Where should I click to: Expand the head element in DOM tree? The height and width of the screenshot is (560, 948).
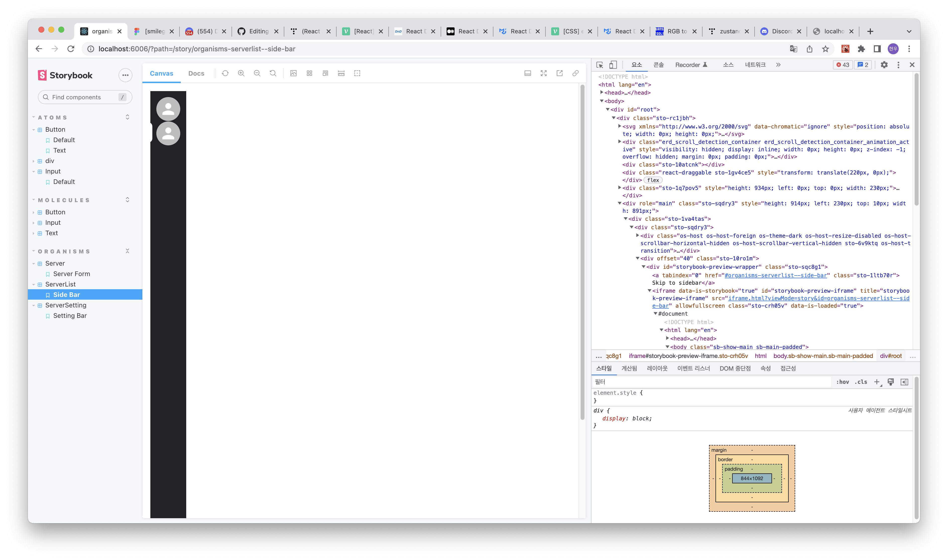tap(602, 92)
